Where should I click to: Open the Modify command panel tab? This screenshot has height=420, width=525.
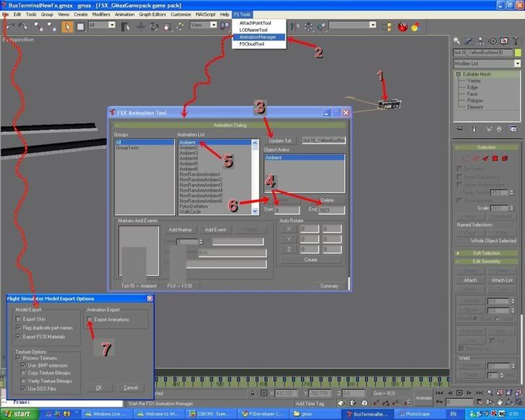tap(468, 41)
